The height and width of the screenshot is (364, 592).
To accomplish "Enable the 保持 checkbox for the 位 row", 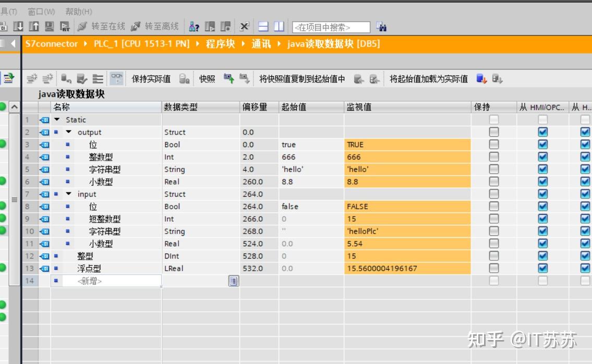I will 493,144.
